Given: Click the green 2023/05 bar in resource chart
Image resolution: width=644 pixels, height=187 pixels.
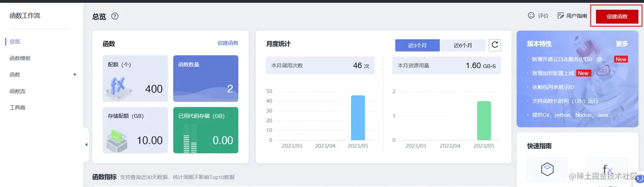Looking at the screenshot, I should tap(484, 121).
